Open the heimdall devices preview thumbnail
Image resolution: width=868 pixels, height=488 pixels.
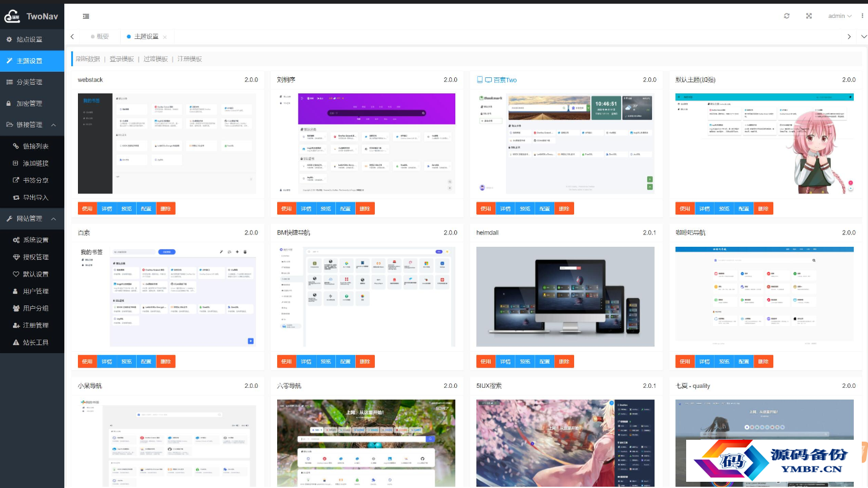tap(565, 297)
